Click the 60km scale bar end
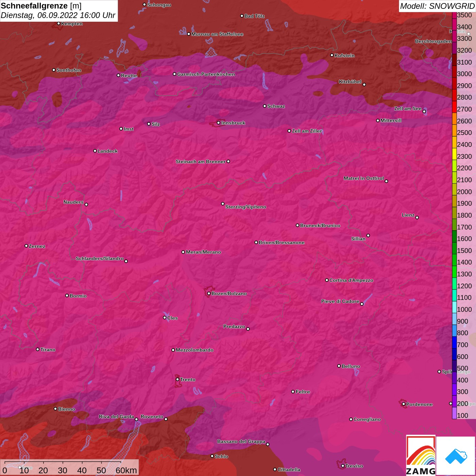The height and width of the screenshot is (476, 476). click(x=121, y=463)
